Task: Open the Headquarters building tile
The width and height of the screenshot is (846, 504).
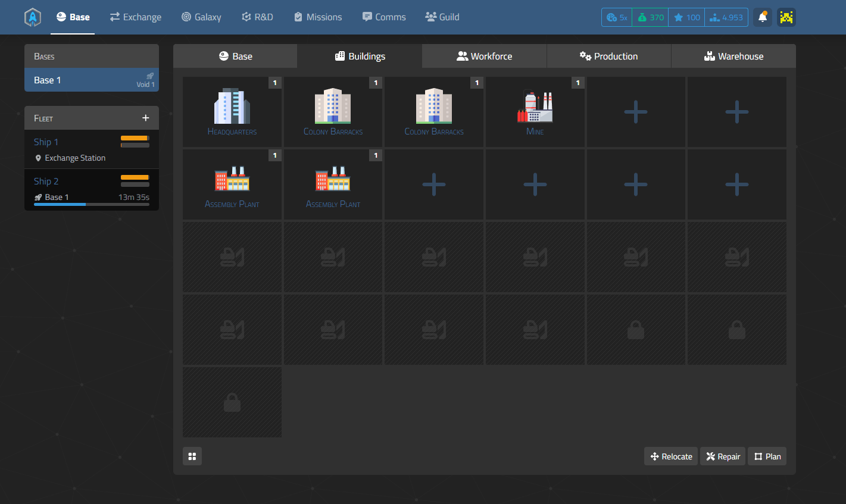Action: click(x=232, y=112)
